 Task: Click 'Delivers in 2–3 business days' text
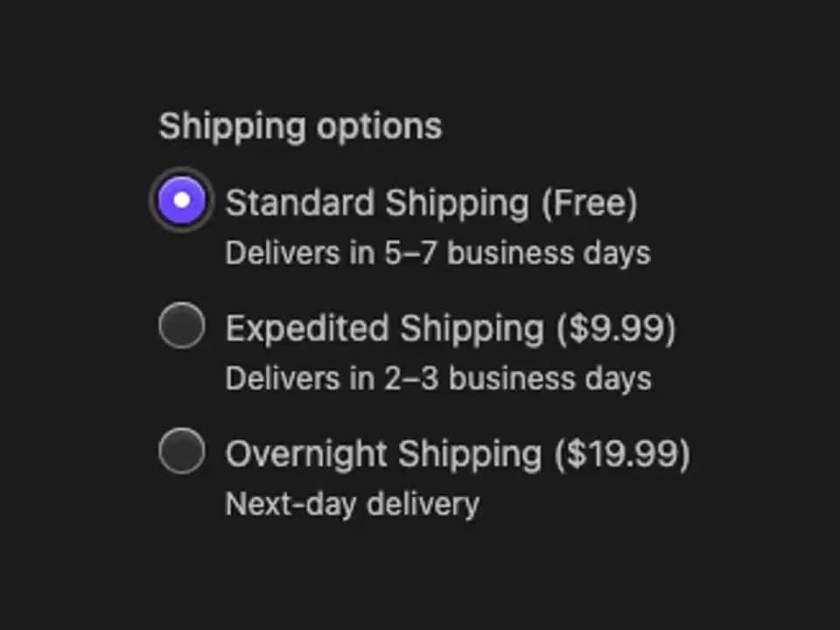(438, 379)
